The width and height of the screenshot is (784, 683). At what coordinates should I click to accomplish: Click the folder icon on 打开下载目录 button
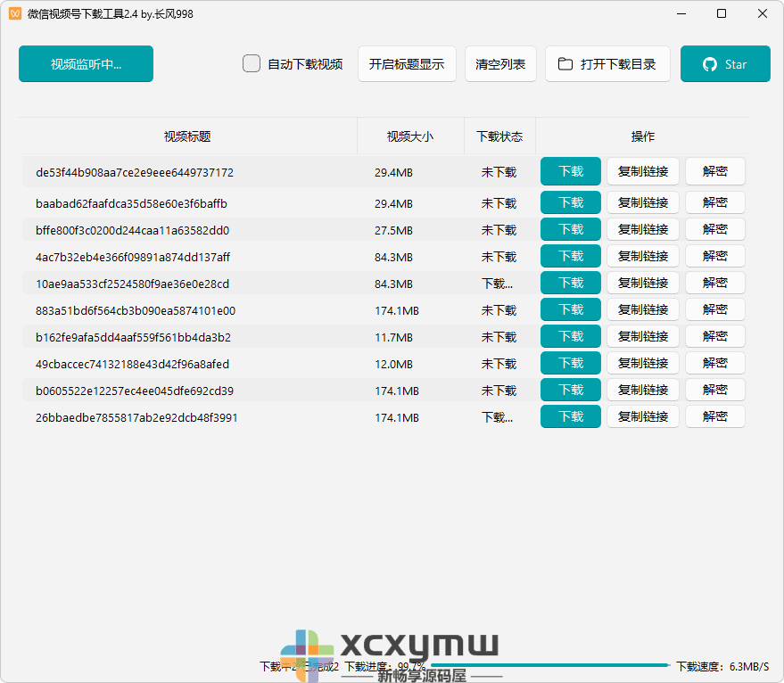coord(565,63)
